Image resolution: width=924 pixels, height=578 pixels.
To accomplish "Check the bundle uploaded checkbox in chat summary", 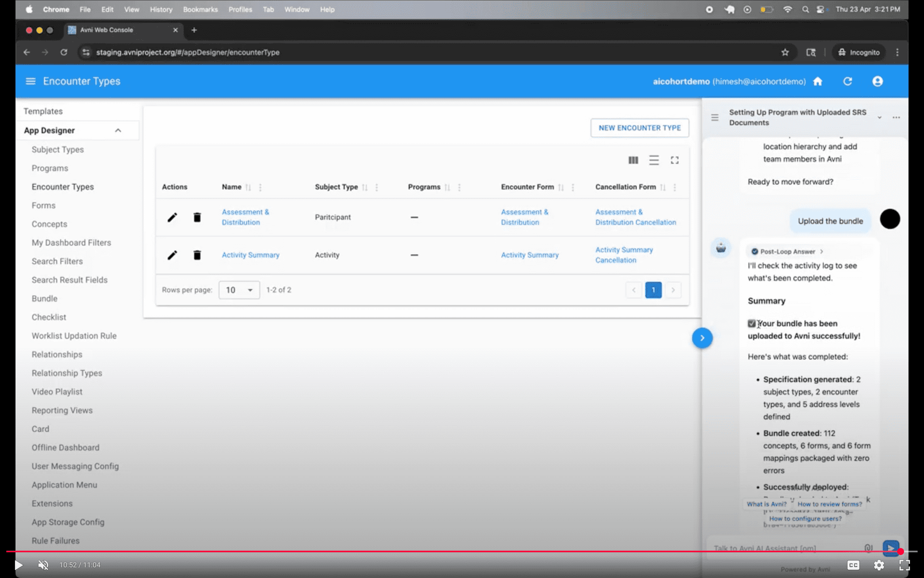I will coord(752,323).
